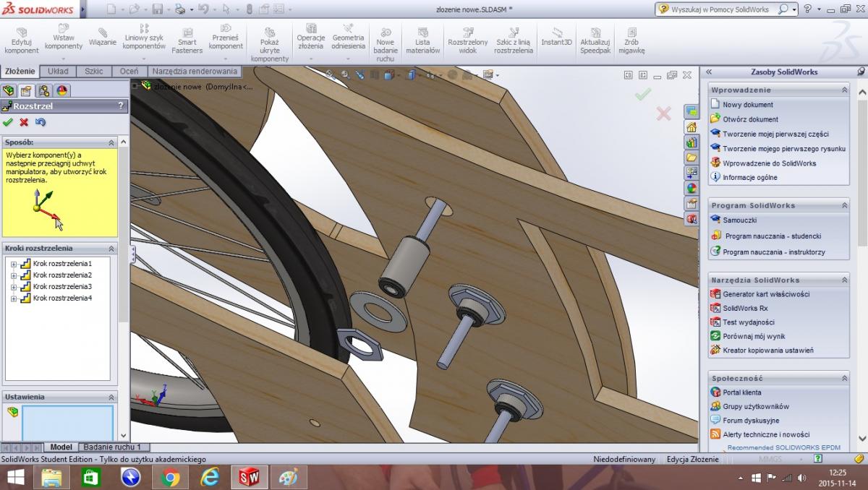This screenshot has width=868, height=490.
Task: Click the Save icon in quick toolbar
Action: [158, 9]
